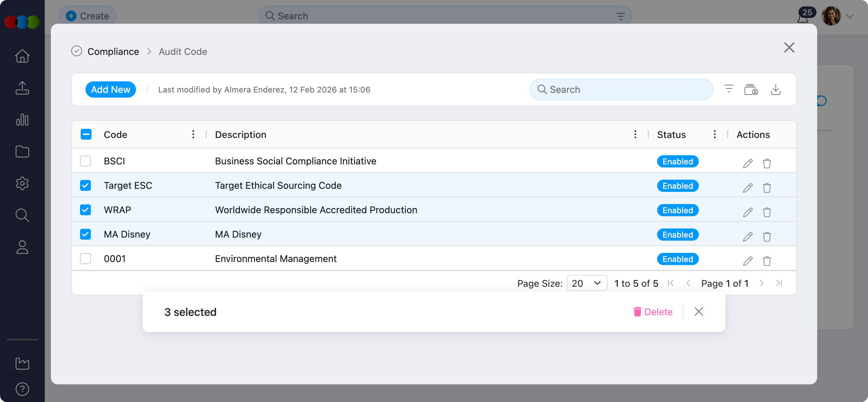
Task: Open the Settings gear in the sidebar
Action: 22,183
